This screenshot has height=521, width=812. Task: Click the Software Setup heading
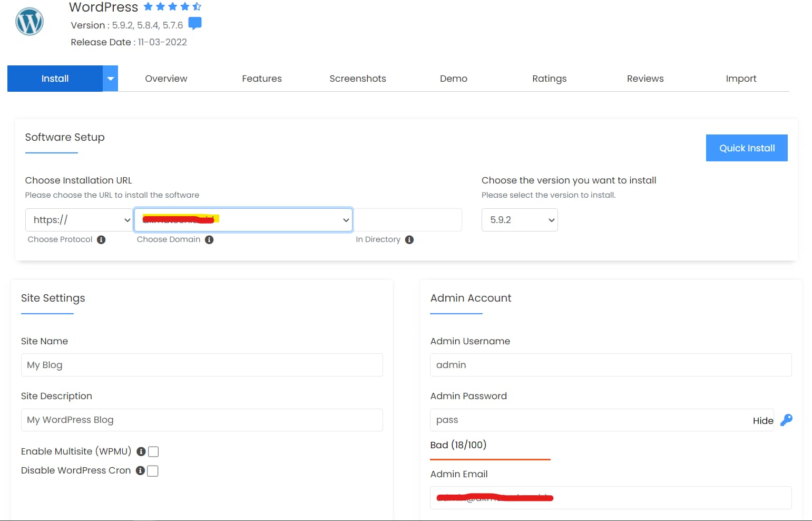[65, 137]
